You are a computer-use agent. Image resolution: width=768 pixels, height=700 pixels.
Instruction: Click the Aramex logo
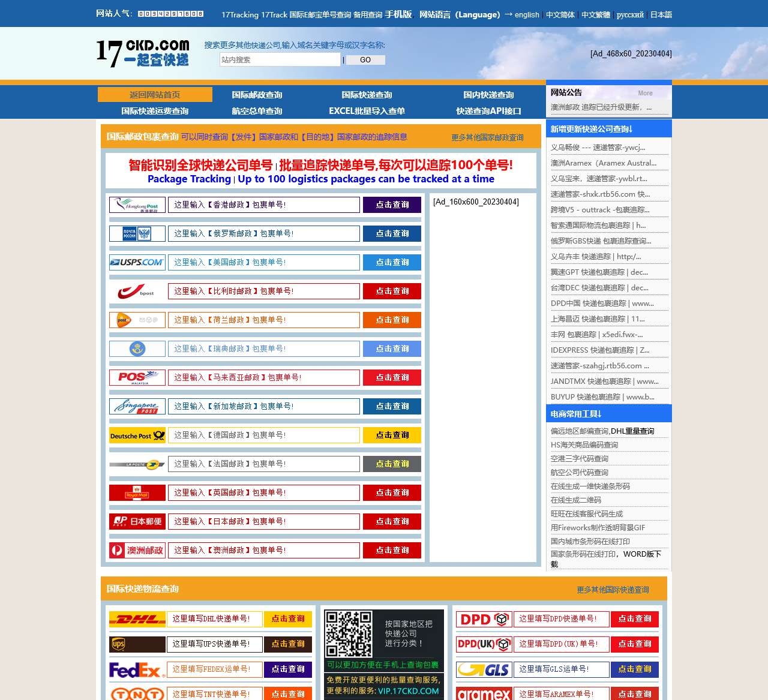click(x=484, y=694)
